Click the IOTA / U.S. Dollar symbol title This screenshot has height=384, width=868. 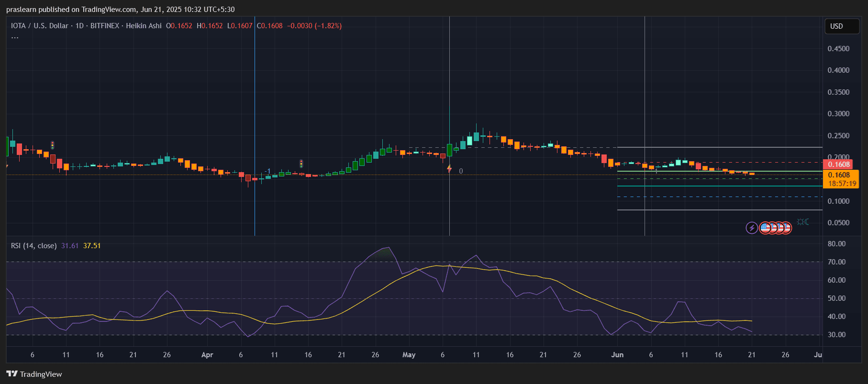[x=39, y=26]
